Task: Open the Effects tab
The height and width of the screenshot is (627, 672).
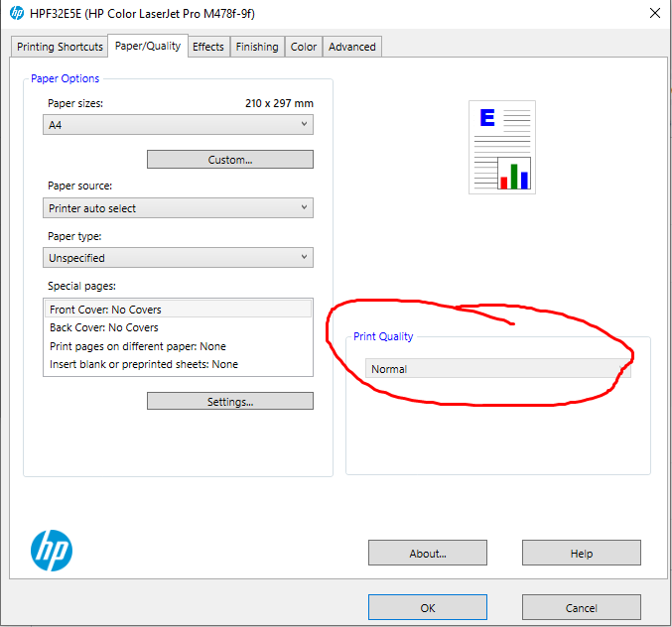Action: (x=208, y=47)
